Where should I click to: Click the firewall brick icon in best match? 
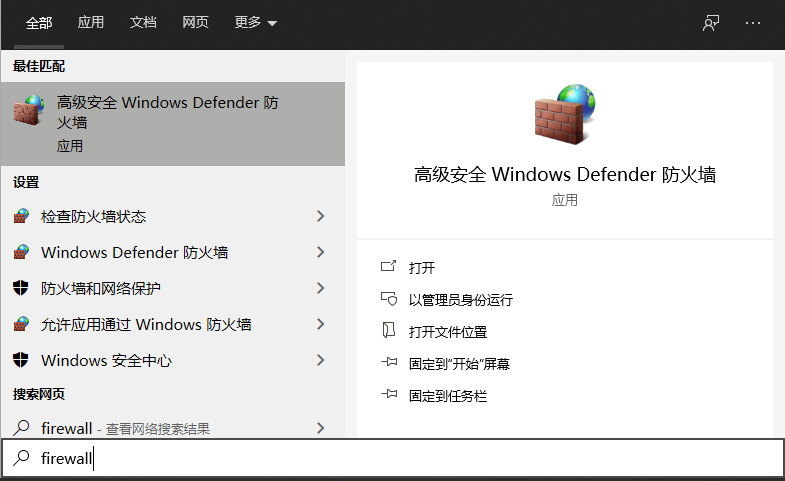point(29,110)
